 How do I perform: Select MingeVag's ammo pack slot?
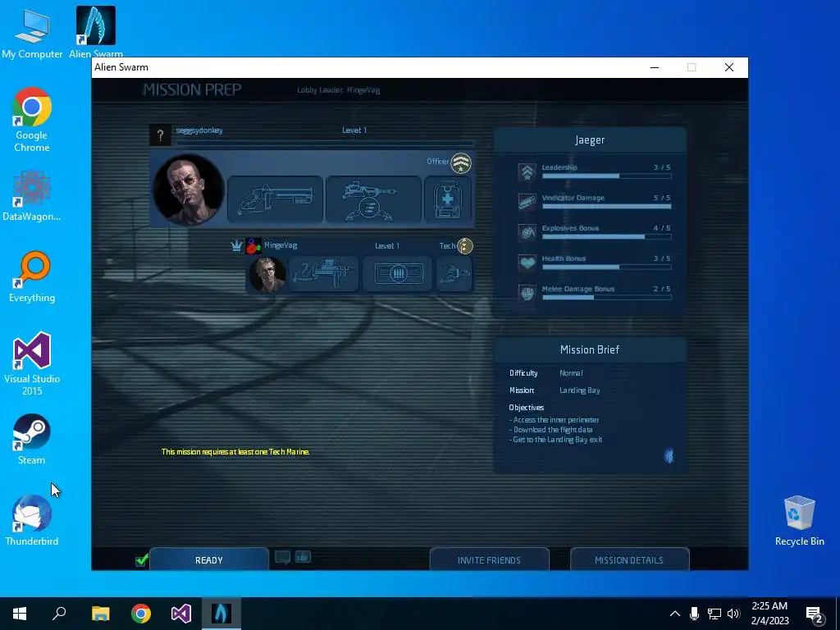(398, 274)
